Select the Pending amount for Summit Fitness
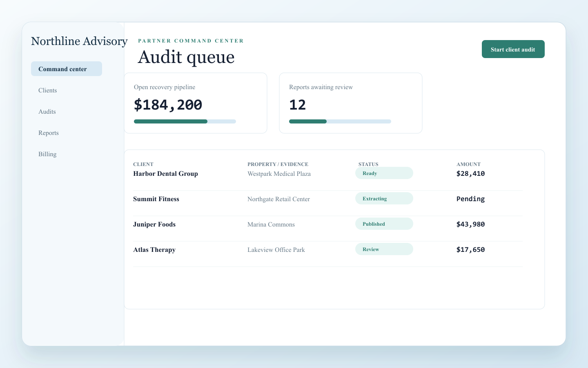This screenshot has height=368, width=588. click(x=470, y=199)
